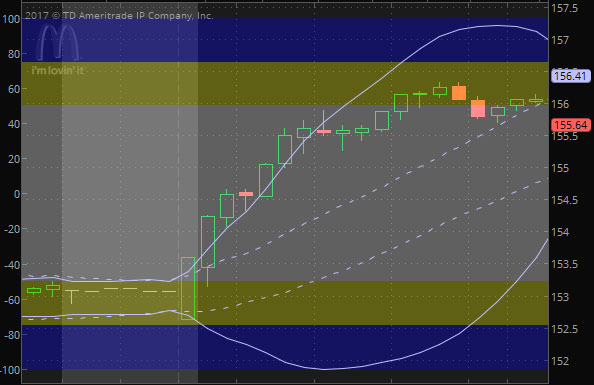This screenshot has width=594, height=385.
Task: Click the 157 price axis label
Action: pos(560,40)
